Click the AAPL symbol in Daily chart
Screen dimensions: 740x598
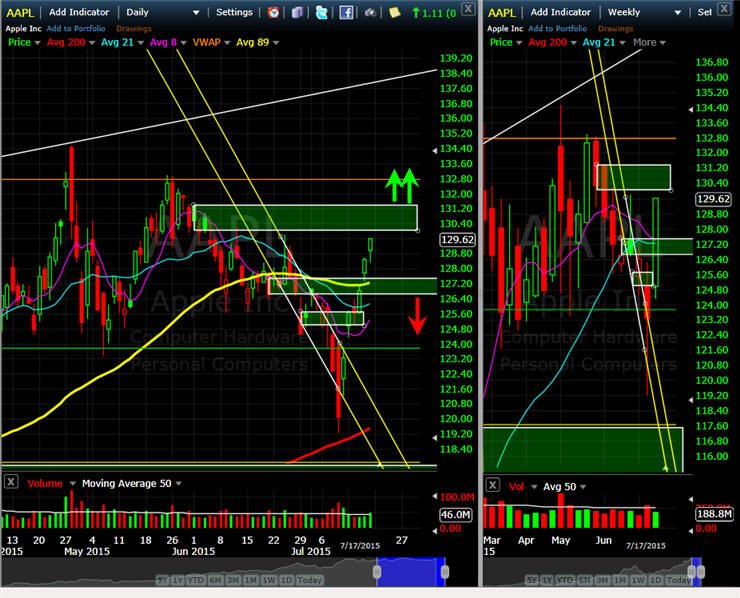[x=20, y=13]
